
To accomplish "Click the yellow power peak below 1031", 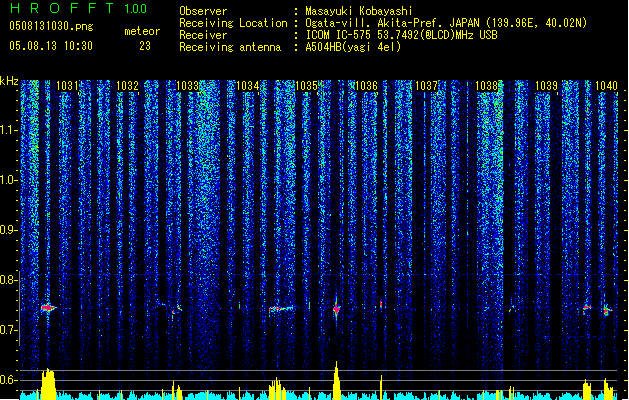I will (48, 384).
